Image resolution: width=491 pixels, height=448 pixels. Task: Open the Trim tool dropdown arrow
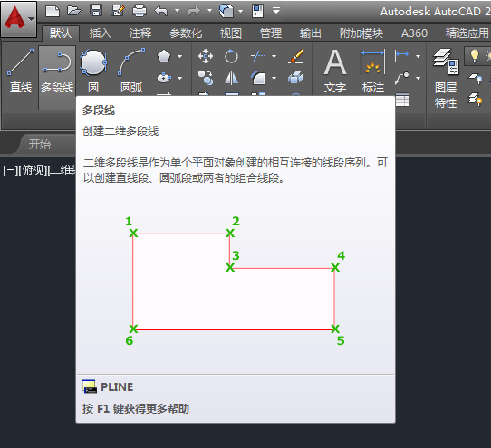[x=274, y=57]
